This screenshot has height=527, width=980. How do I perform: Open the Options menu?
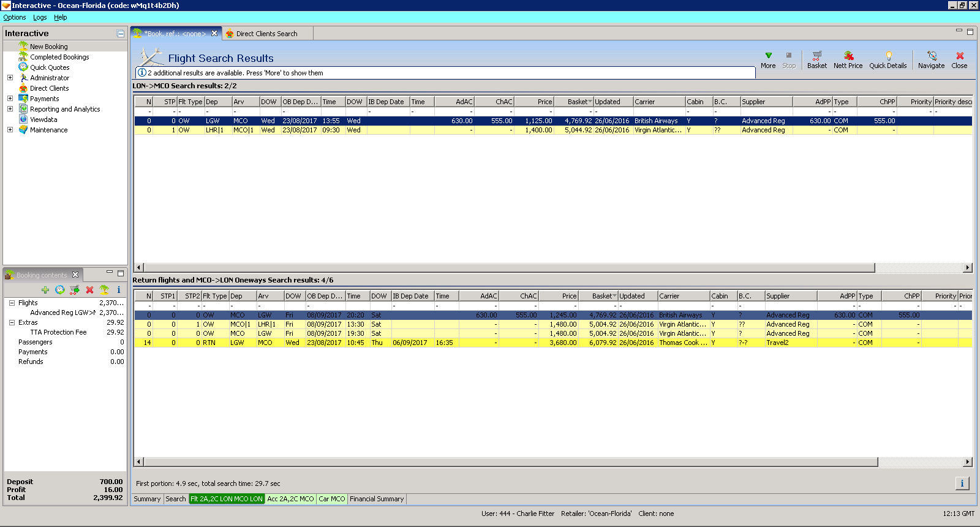15,17
